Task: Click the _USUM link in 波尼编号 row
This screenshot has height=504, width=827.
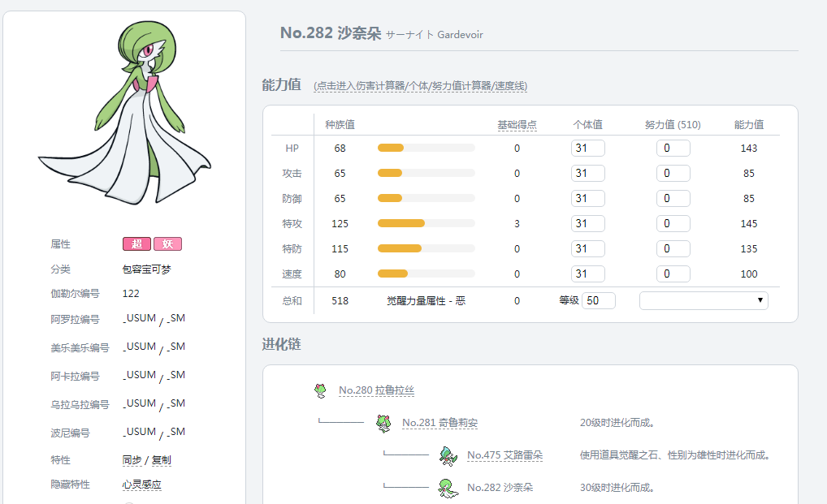Action: tap(140, 432)
